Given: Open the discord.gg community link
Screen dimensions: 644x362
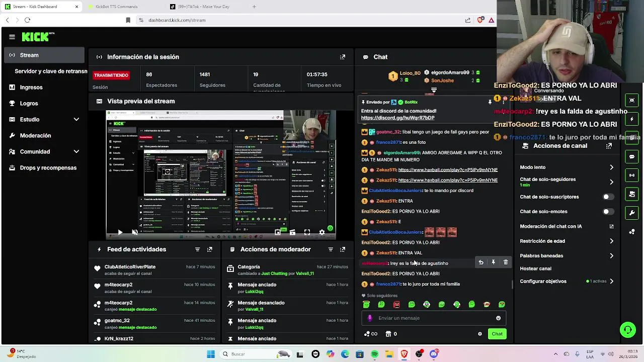Looking at the screenshot, I should coord(397,118).
